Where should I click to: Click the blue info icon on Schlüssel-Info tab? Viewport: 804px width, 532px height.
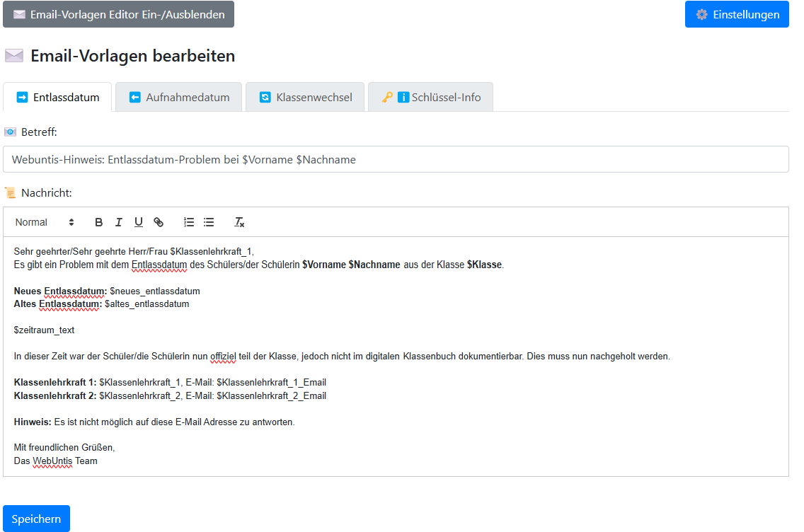(403, 97)
